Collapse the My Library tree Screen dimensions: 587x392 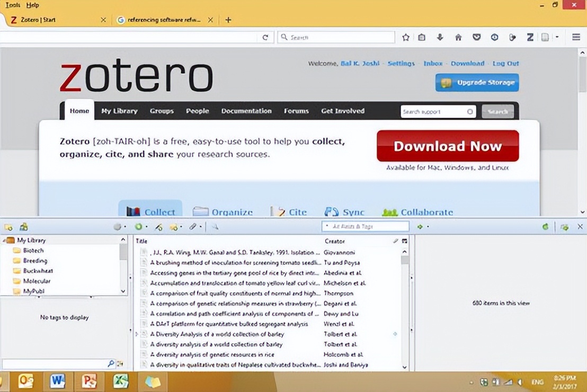[x=4, y=240]
